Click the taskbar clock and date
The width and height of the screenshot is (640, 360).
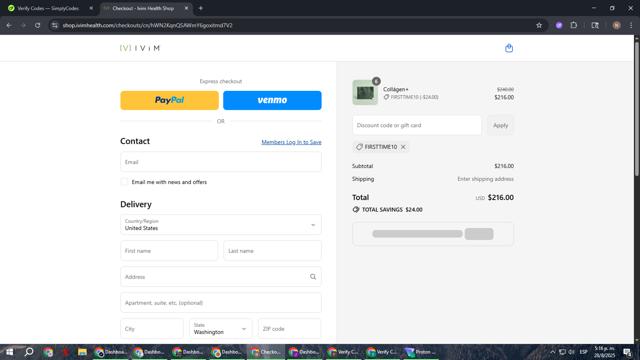(604, 352)
